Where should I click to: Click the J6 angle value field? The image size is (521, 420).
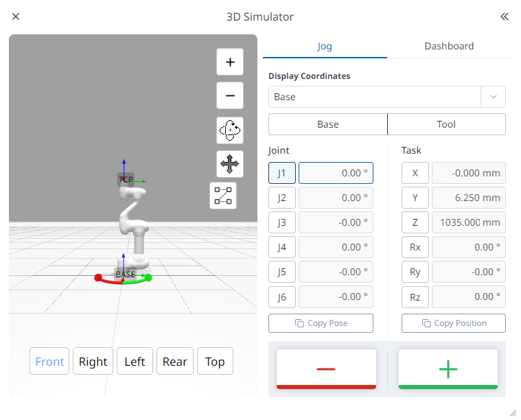tap(336, 296)
